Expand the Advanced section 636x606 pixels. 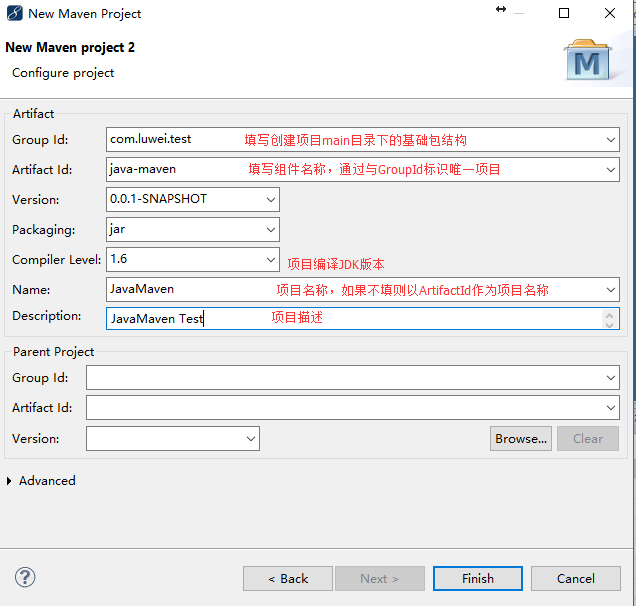click(9, 481)
